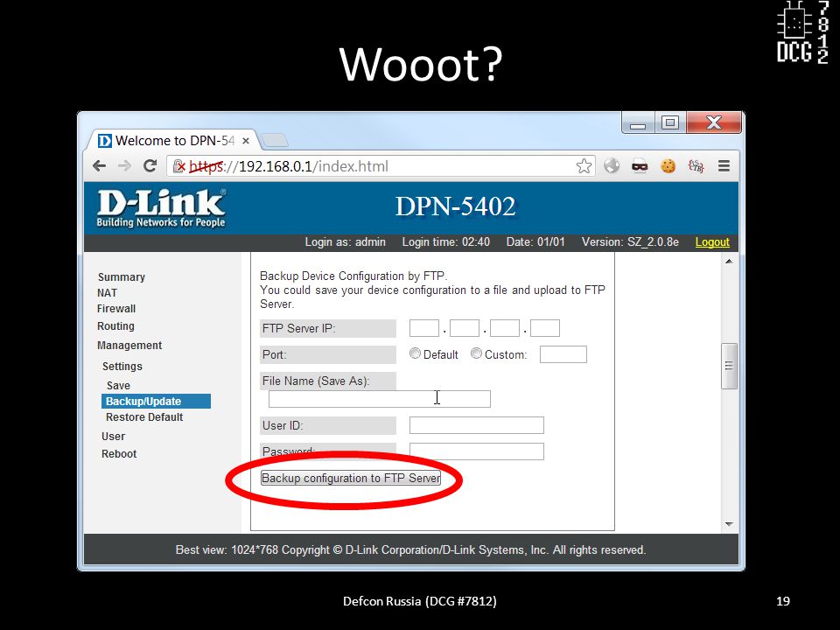Click the User ID input field
Viewport: 840px width, 630px height.
477,425
